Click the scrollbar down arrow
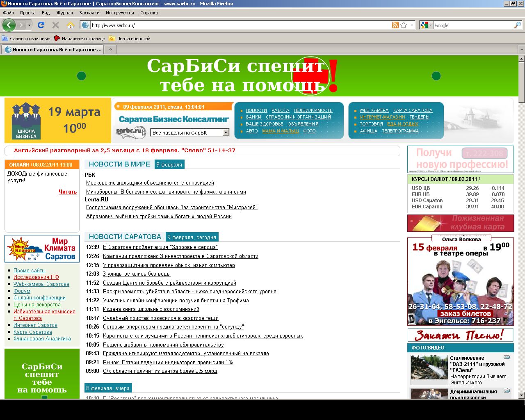Viewport: 525px width, 420px height. [521, 395]
